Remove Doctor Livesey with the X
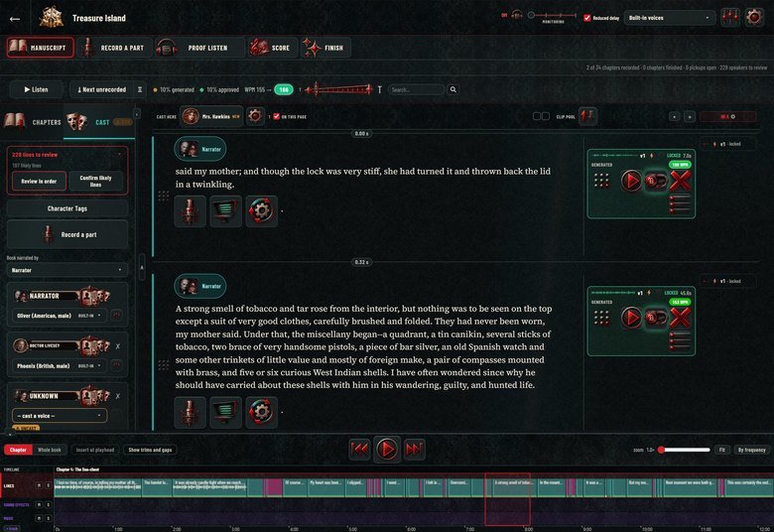The width and height of the screenshot is (774, 532). tap(117, 346)
